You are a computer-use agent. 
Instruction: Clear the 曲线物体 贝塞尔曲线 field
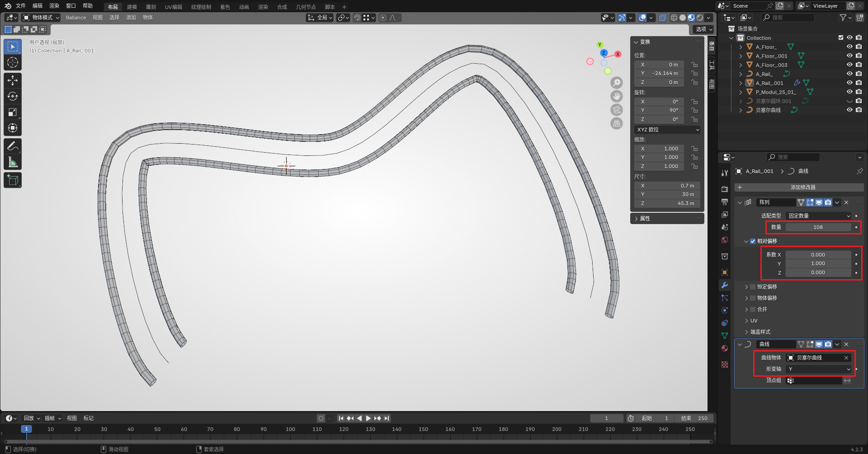tap(846, 358)
